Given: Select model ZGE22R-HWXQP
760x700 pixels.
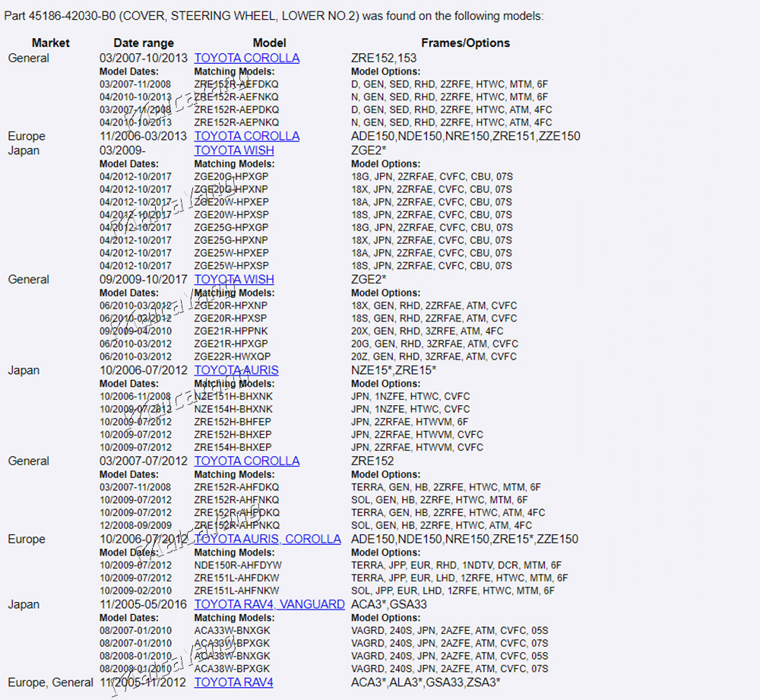Looking at the screenshot, I should pos(233,356).
